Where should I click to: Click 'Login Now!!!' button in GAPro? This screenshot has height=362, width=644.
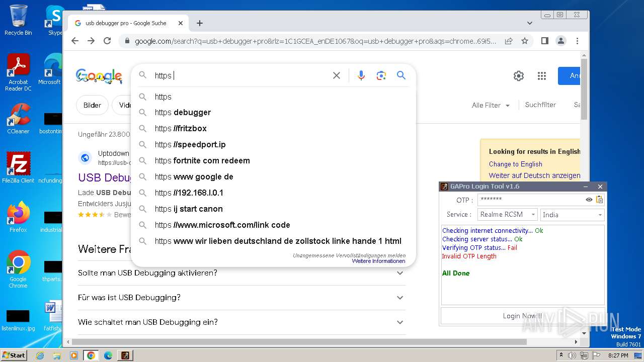tap(523, 316)
